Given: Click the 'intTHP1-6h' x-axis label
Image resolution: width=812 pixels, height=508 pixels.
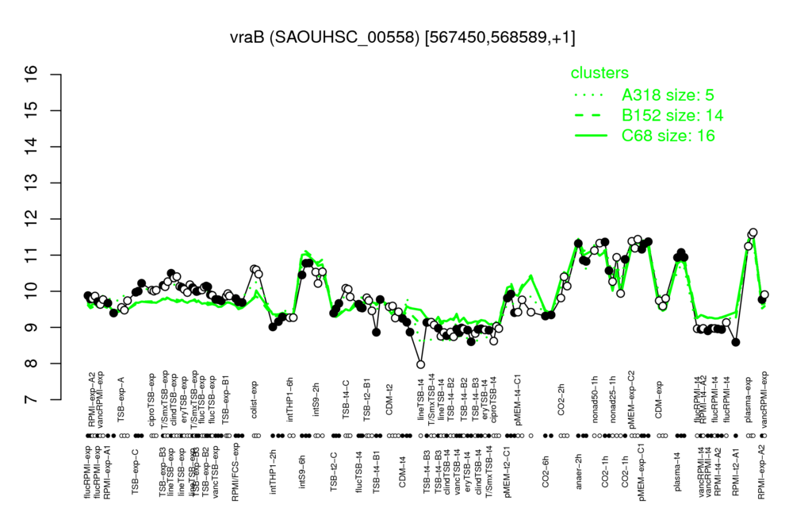Looking at the screenshot, I should [290, 398].
